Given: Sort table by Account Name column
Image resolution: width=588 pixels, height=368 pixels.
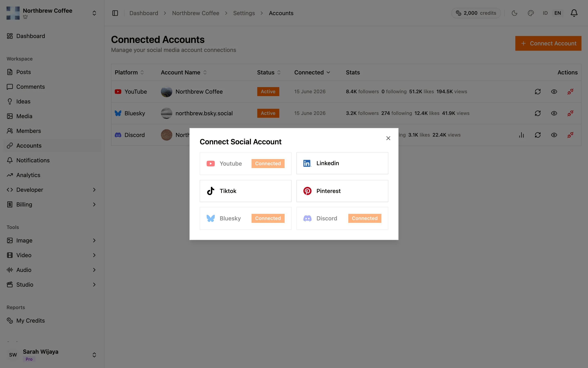Looking at the screenshot, I should 184,72.
